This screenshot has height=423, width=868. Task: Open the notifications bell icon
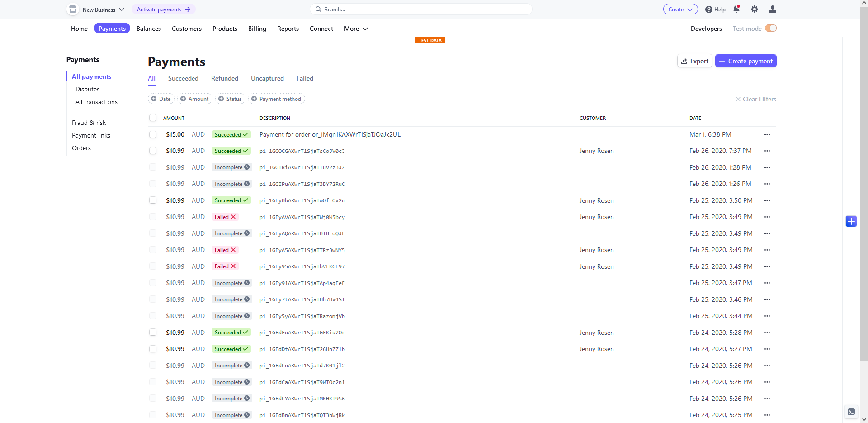(x=736, y=9)
